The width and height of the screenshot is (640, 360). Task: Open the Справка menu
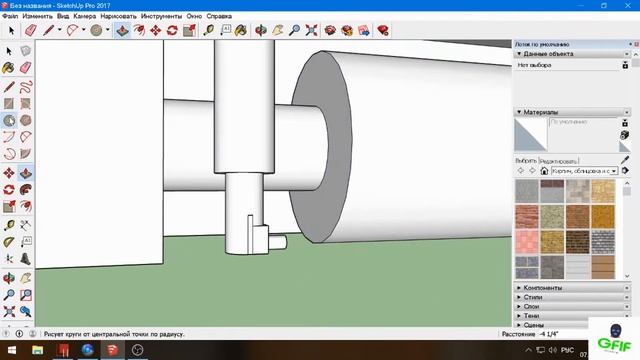219,16
